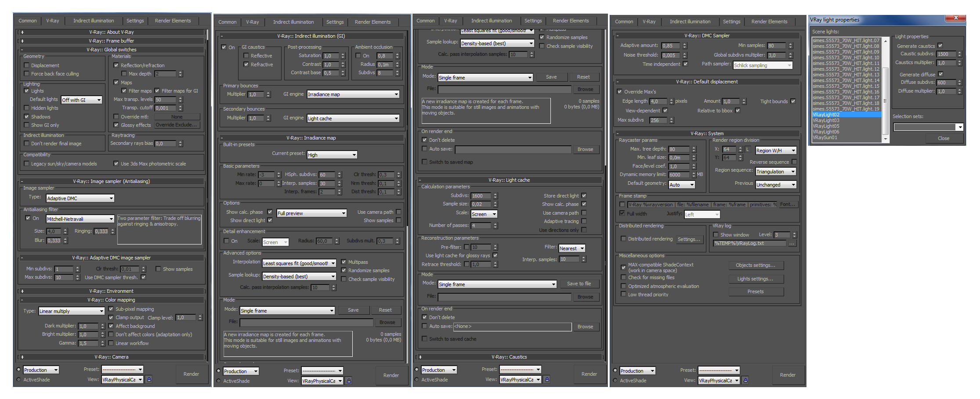Click the view lock icon in the Global switches window
Image resolution: width=980 pixels, height=399 pixels.
[149, 379]
